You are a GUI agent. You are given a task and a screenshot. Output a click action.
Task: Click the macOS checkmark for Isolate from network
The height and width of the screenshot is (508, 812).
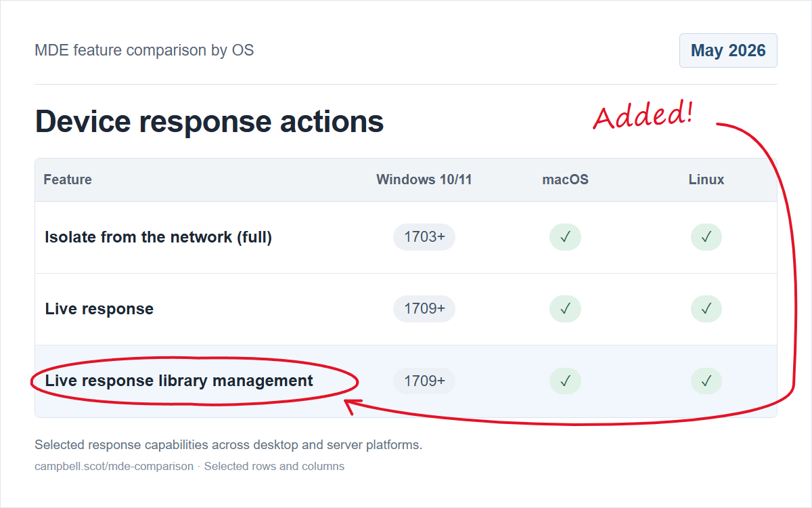[x=565, y=237]
